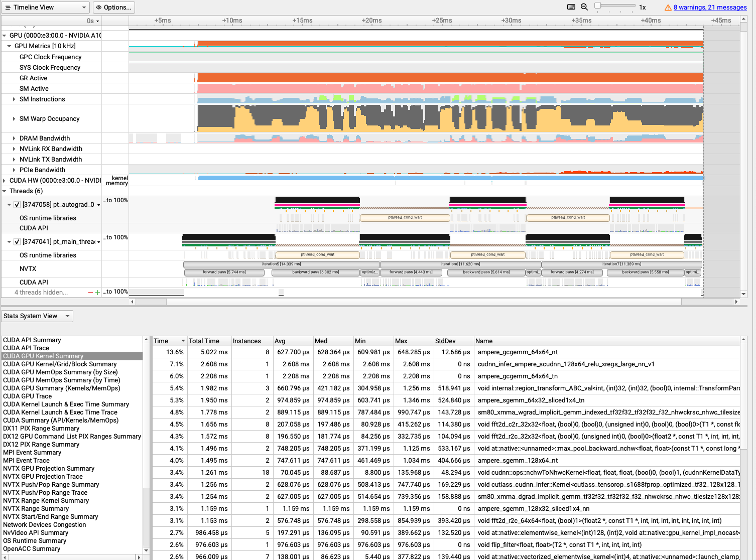The height and width of the screenshot is (560, 756).
Task: Click the zoom out magnifier icon
Action: click(x=584, y=7)
